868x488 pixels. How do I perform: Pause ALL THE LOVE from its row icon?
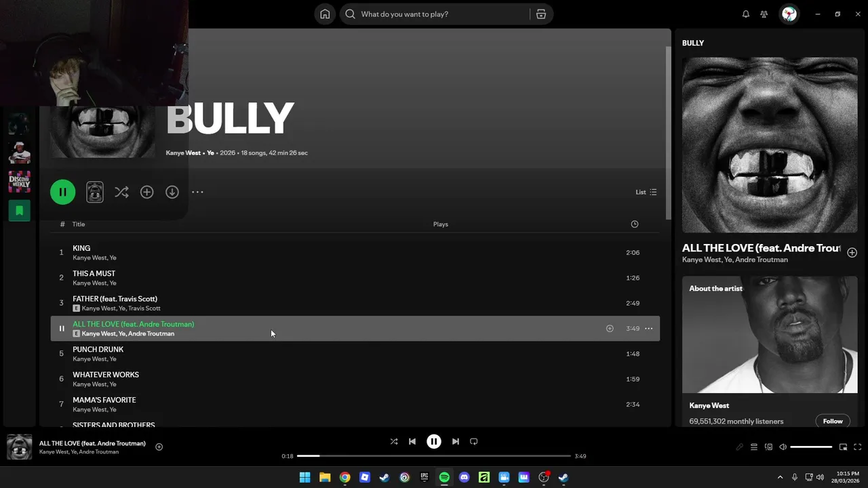pos(61,329)
